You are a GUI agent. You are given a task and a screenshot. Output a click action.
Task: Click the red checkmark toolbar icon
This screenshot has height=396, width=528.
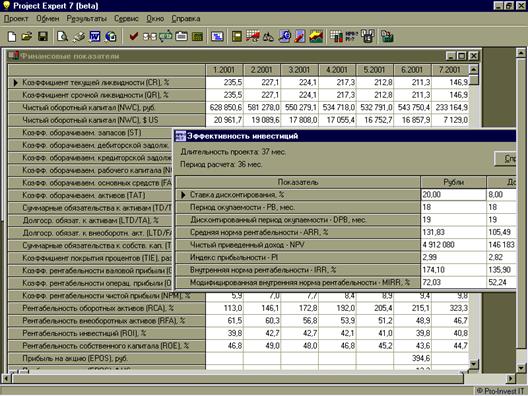coord(134,36)
